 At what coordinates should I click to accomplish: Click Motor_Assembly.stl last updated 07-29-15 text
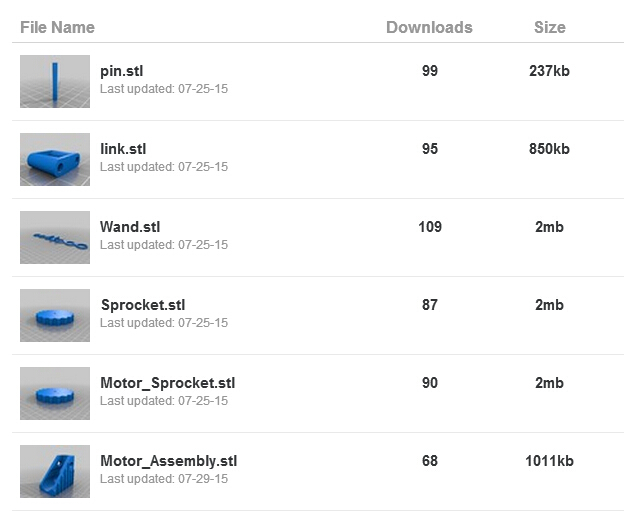164,479
